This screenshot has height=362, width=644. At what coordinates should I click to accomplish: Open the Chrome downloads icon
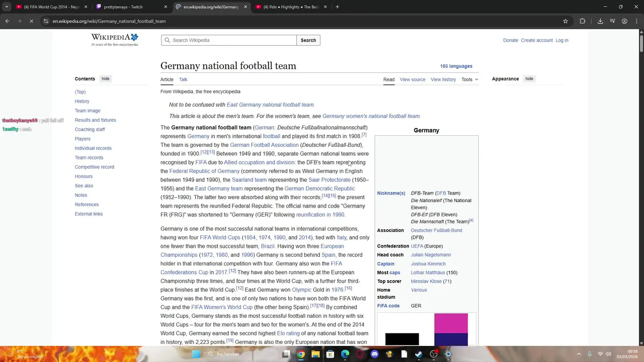(600, 21)
